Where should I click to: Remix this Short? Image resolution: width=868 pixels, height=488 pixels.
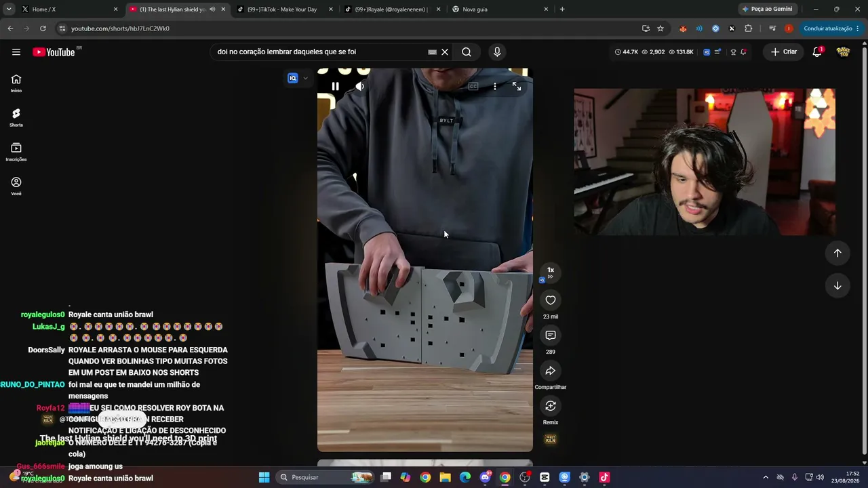point(551,406)
